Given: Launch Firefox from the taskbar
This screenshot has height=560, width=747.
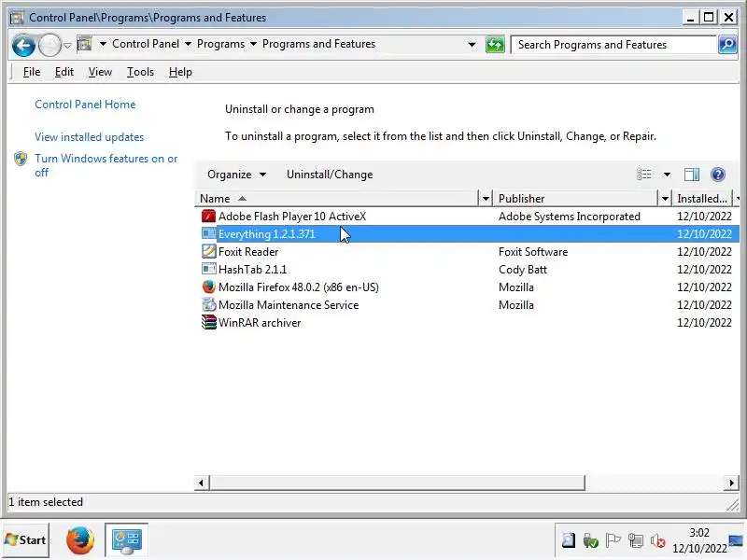Looking at the screenshot, I should pos(80,540).
